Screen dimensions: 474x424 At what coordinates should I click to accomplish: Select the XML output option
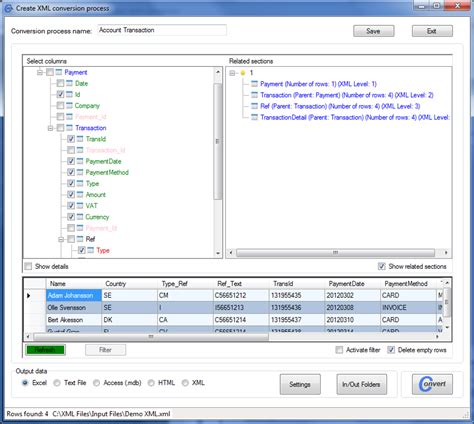tap(185, 383)
